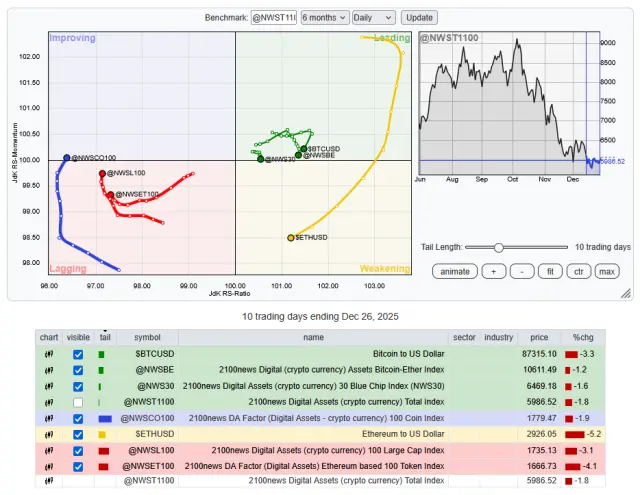Sort table by visible column header

coord(78,337)
